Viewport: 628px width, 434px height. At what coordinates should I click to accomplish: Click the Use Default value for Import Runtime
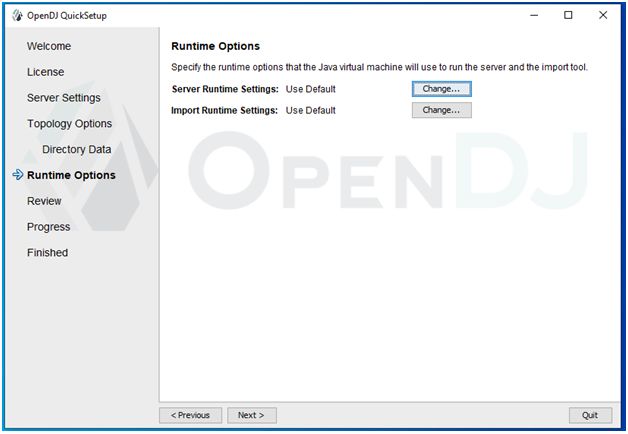[311, 111]
